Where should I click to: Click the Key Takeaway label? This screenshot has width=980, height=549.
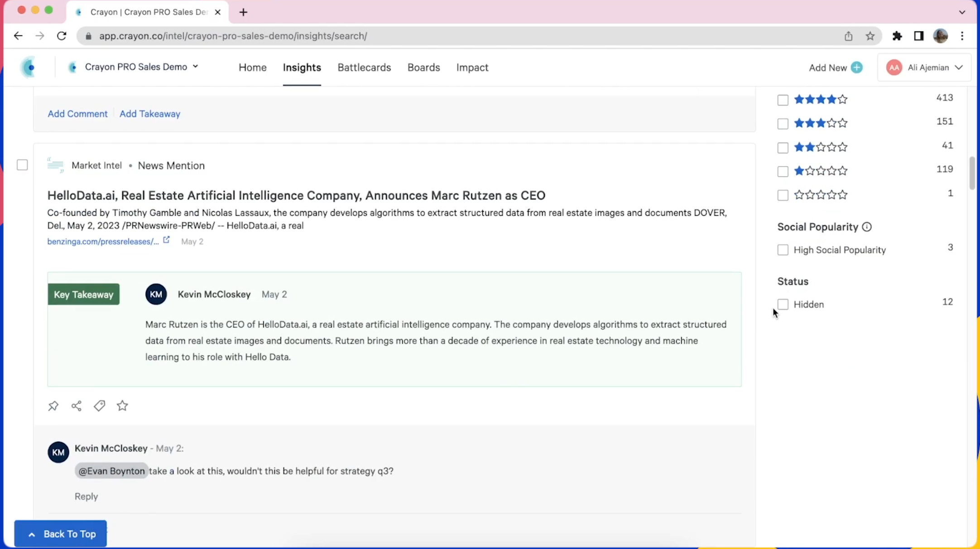coord(84,295)
